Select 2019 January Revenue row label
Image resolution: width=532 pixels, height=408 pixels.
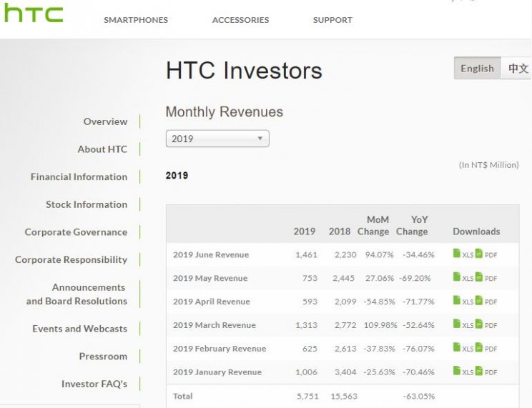[217, 372]
